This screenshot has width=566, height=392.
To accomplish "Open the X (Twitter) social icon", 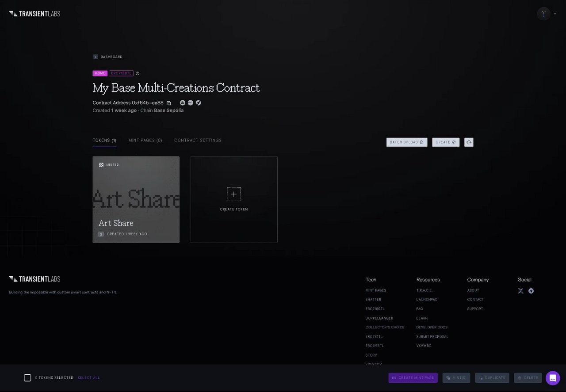I will (x=521, y=291).
